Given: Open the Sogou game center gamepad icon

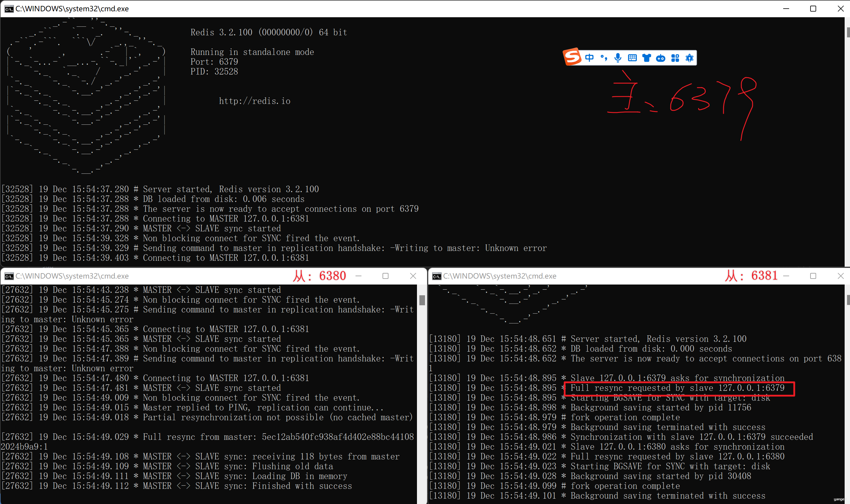Looking at the screenshot, I should pos(661,58).
